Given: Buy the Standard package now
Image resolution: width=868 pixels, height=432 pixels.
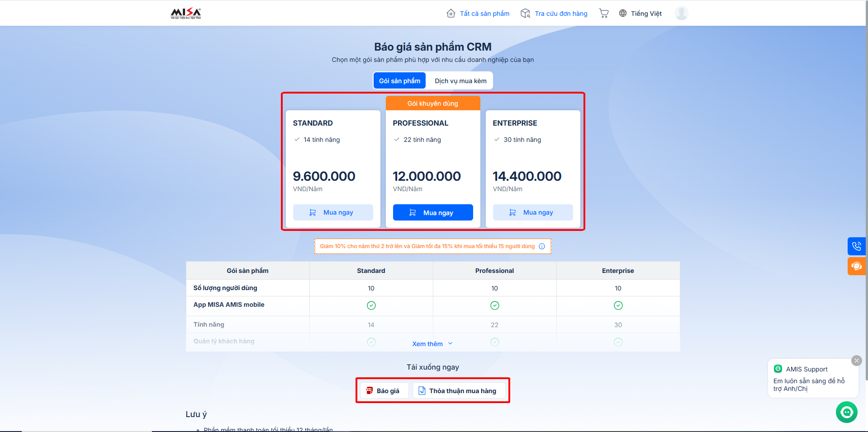Looking at the screenshot, I should 333,212.
